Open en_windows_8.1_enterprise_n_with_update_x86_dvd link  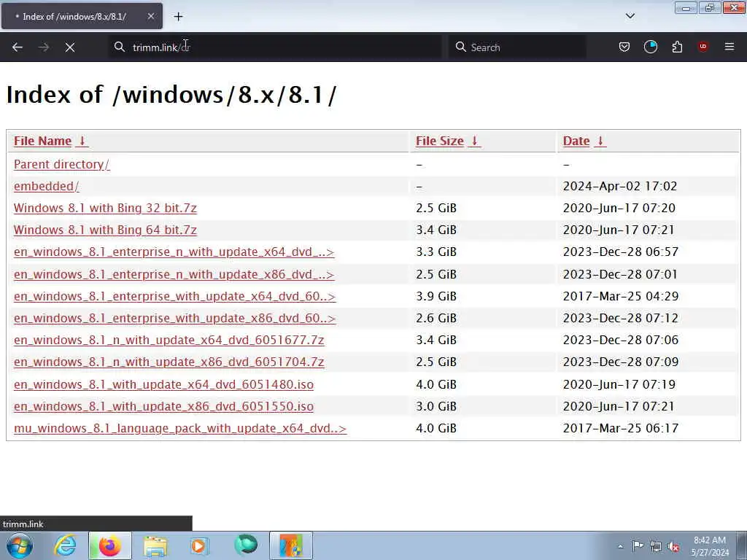(174, 275)
